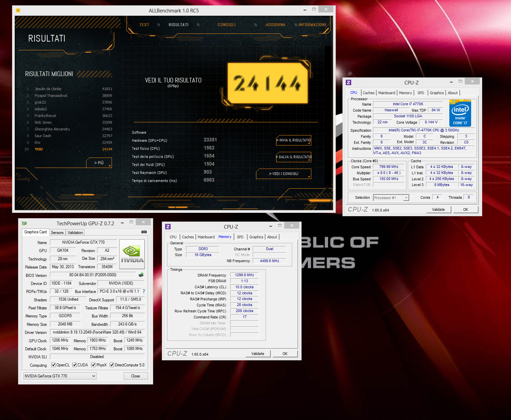Open the NVIDIA GeForce GTX 770 dropdown
Screen dimensions: 511x420
[x=60, y=376]
